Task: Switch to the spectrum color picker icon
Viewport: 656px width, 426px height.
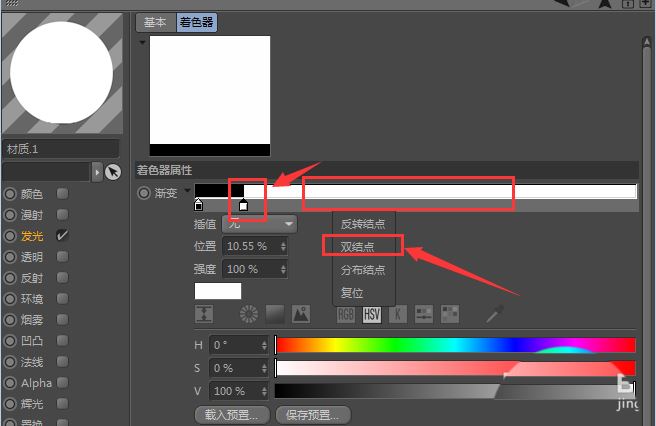Action: [x=275, y=314]
